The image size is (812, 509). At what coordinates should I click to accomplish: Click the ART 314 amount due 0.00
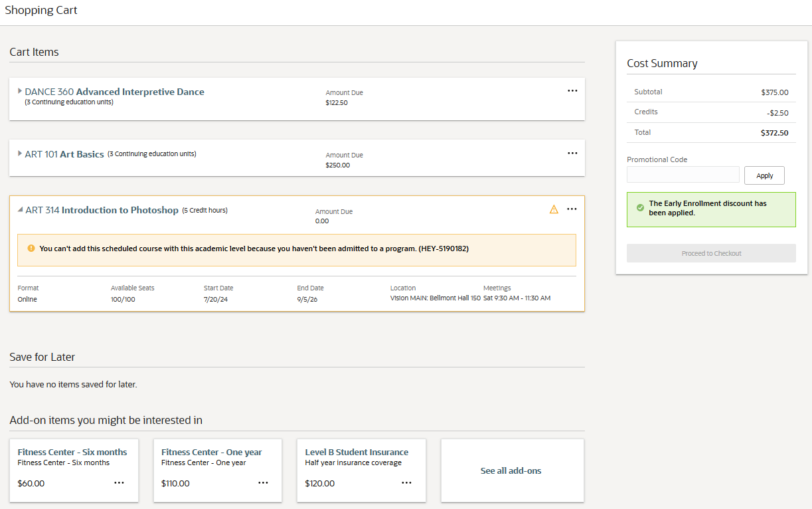coord(322,221)
